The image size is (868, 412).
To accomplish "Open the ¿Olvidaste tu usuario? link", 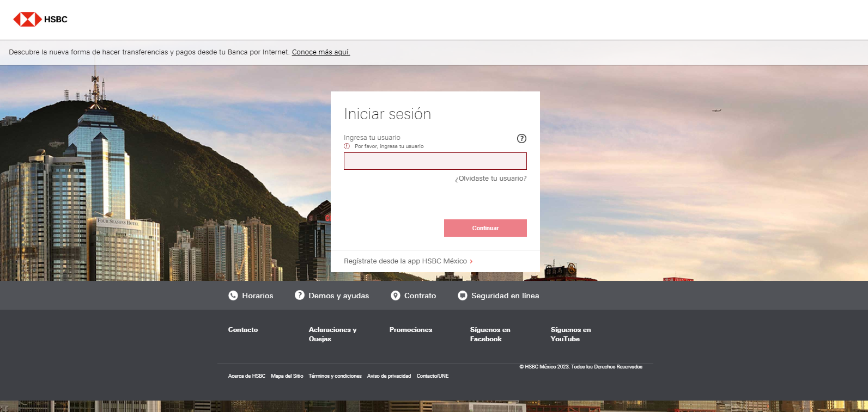I will (490, 179).
